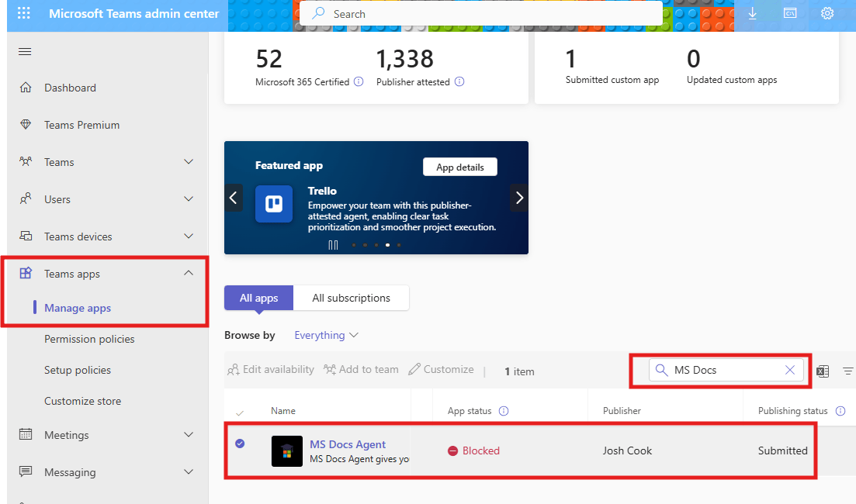Open the app launcher waffle icon
The image size is (856, 504).
point(24,13)
